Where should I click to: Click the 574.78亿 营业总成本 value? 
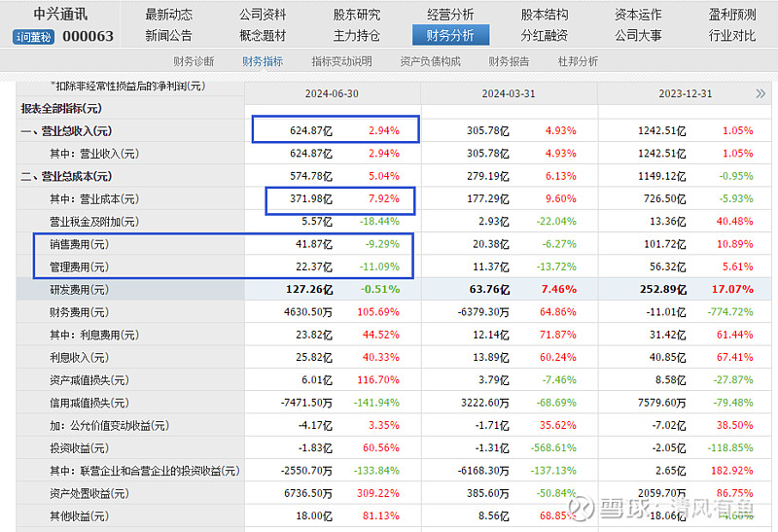point(311,176)
